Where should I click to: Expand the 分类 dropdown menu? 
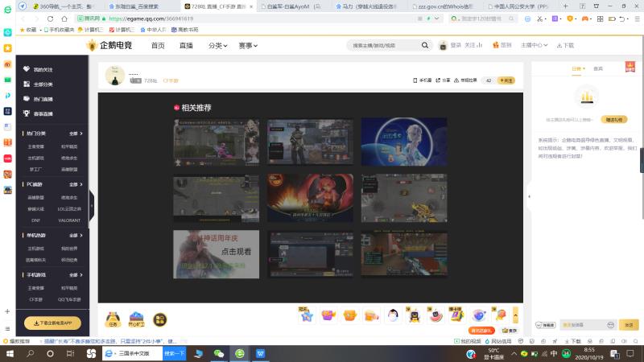click(x=217, y=46)
